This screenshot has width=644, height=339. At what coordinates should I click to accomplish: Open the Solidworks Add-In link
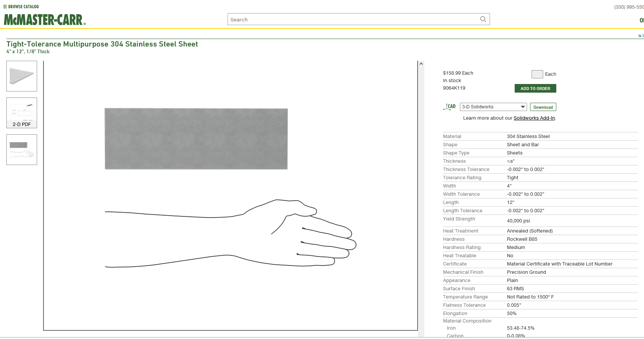[534, 118]
